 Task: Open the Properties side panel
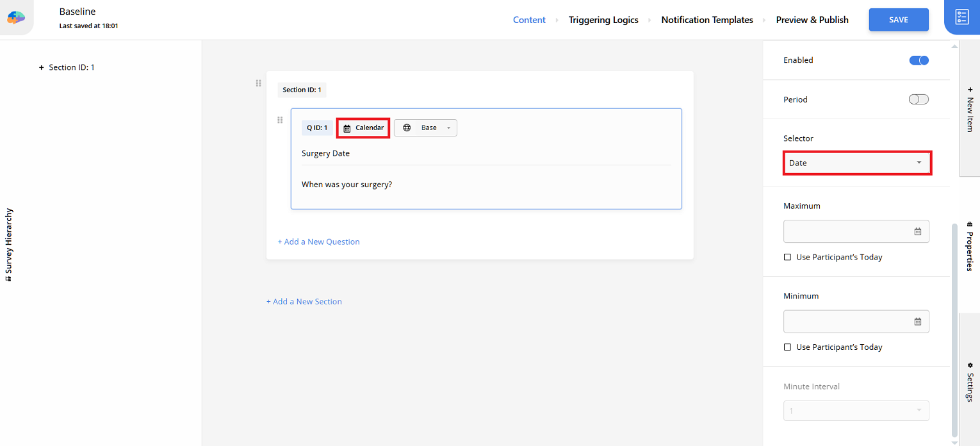[x=969, y=251]
